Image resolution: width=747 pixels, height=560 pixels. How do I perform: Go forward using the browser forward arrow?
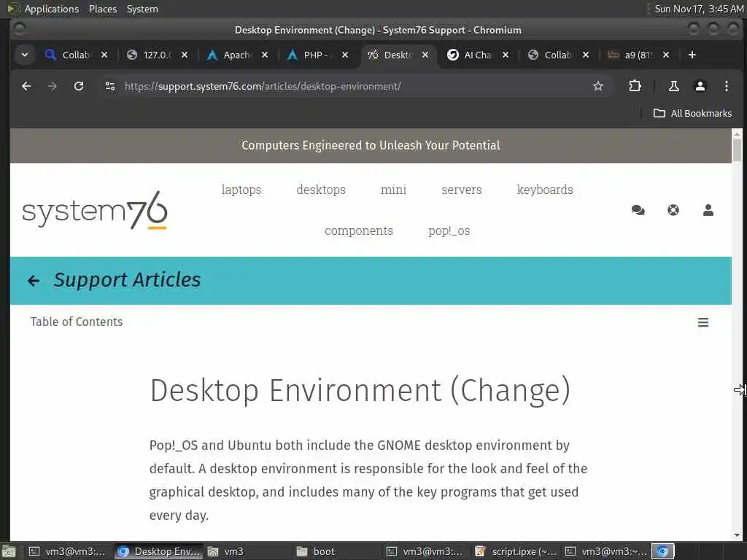53,86
